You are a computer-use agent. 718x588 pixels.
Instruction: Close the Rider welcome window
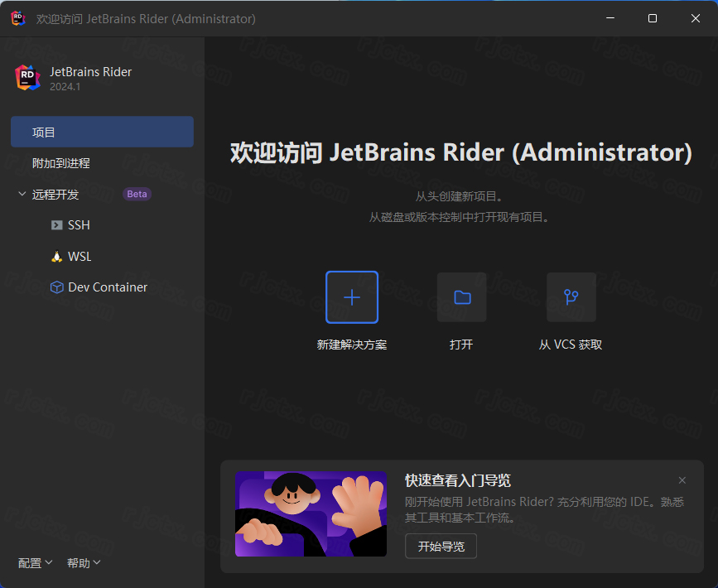[x=695, y=18]
